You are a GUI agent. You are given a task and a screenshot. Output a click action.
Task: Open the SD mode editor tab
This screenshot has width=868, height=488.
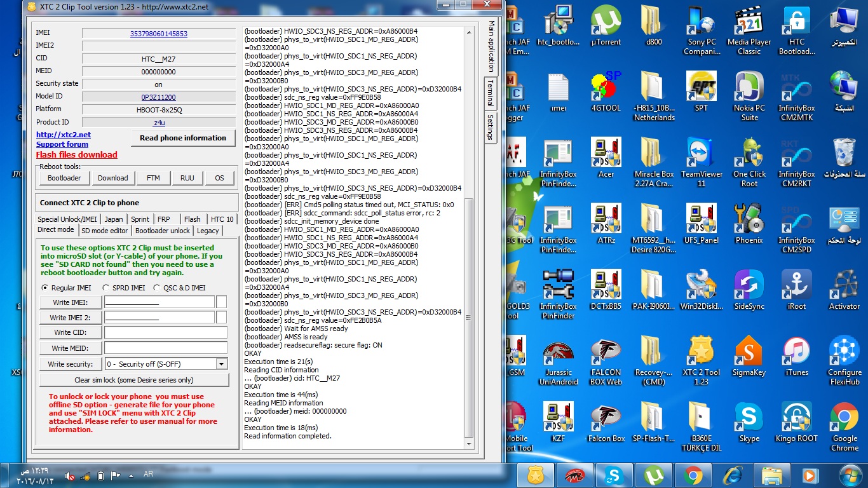(105, 231)
